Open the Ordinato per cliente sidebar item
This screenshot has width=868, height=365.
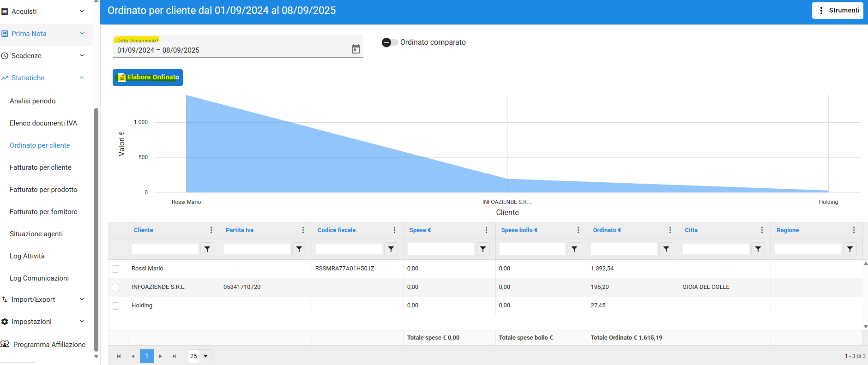pyautogui.click(x=40, y=145)
